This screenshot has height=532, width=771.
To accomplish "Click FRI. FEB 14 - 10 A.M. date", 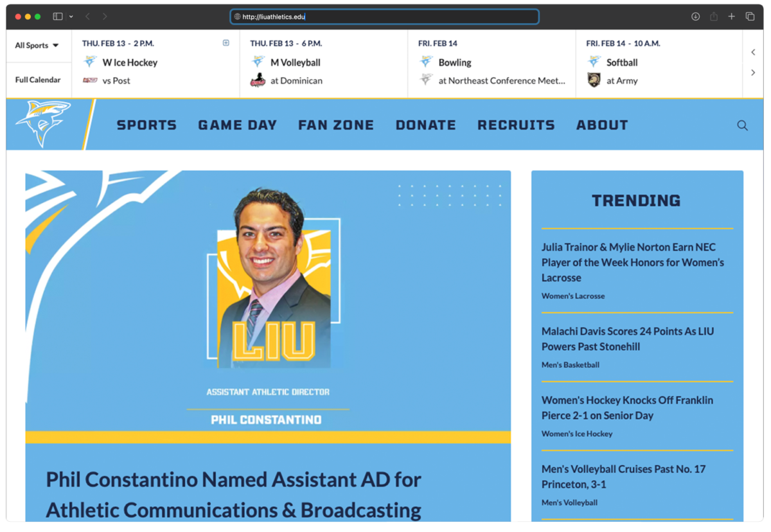I will tap(623, 44).
